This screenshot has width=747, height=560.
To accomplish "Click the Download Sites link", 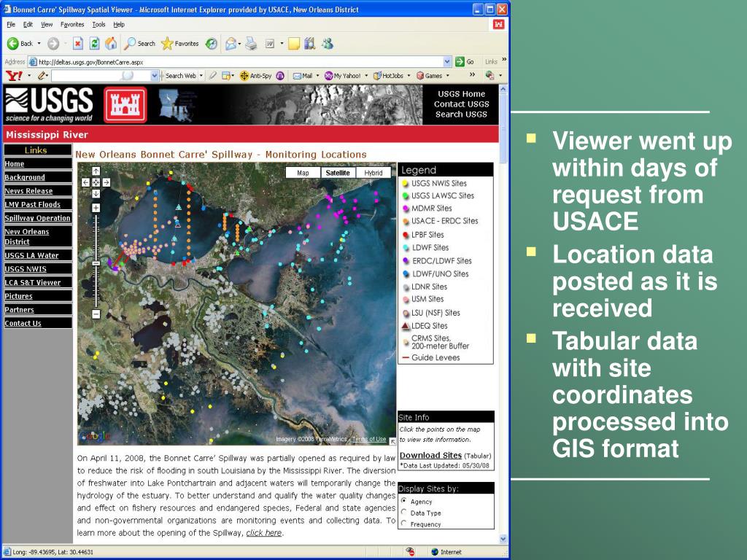I will click(x=430, y=455).
